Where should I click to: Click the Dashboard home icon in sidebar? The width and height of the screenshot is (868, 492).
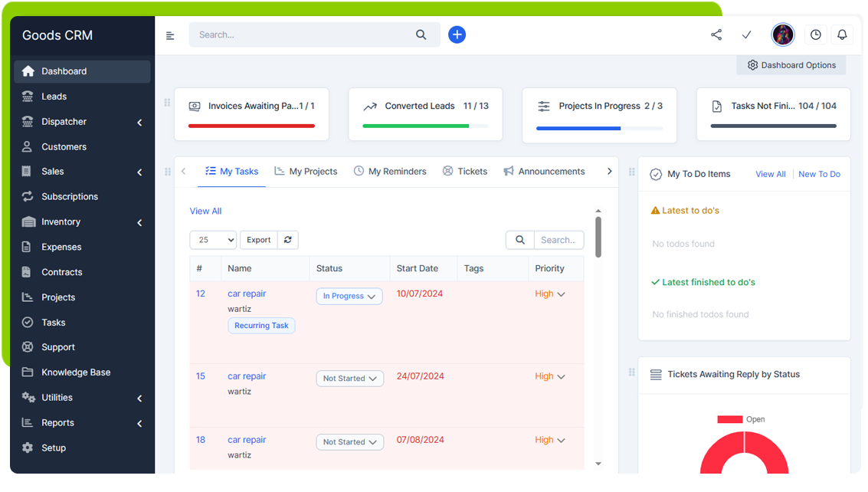(x=28, y=71)
